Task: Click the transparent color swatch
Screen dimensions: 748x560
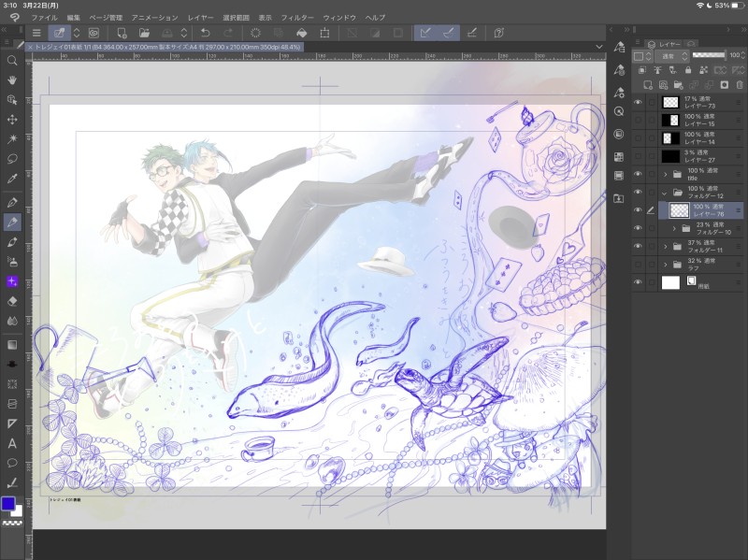Action: pyautogui.click(x=12, y=524)
